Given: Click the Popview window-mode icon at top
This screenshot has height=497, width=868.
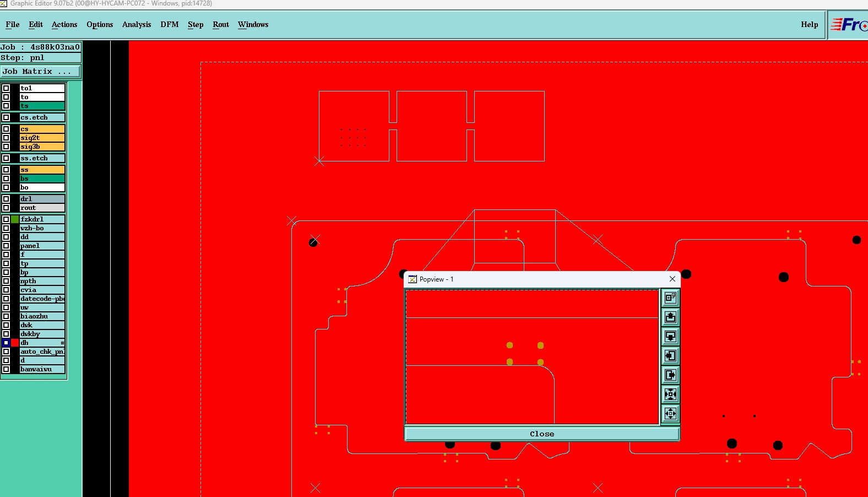Looking at the screenshot, I should [x=670, y=298].
